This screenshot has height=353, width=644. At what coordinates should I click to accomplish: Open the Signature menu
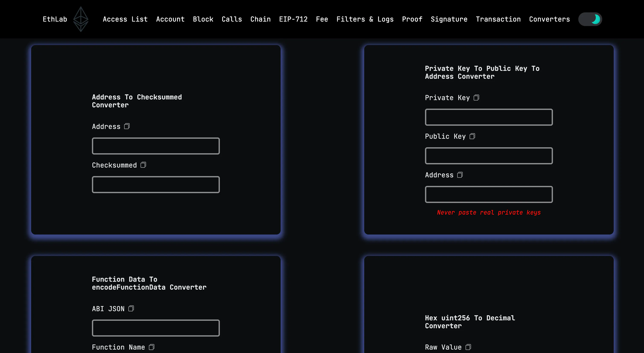pos(449,19)
